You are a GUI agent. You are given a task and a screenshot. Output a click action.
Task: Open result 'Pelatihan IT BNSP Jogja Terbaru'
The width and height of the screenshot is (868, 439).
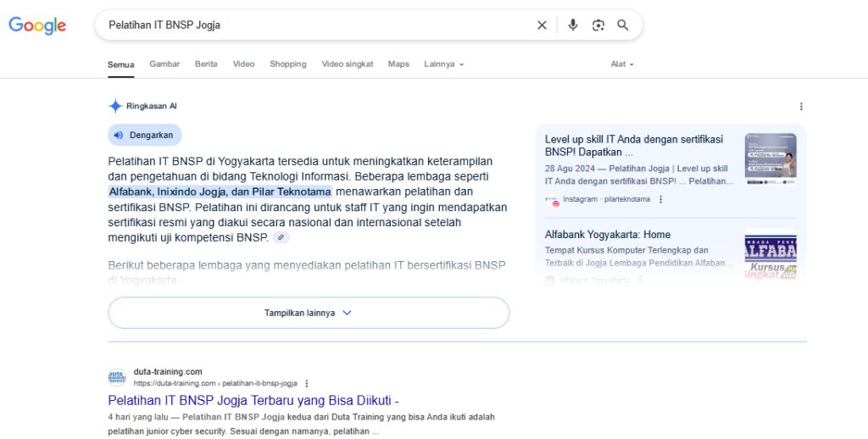click(253, 400)
